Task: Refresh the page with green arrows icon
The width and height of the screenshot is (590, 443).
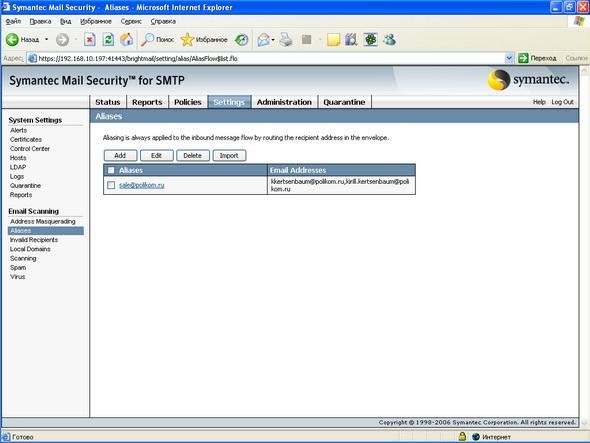Action: pos(108,40)
